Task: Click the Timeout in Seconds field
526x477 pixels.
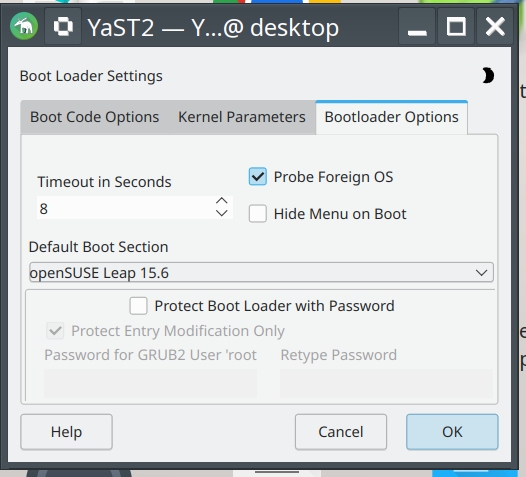Action: (126, 208)
